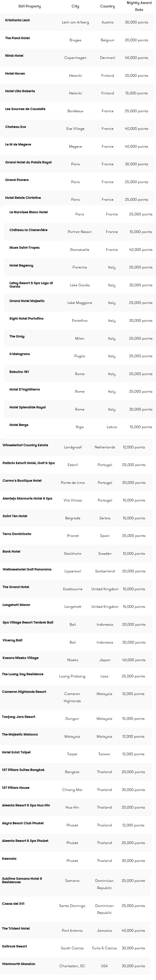This screenshot has width=156, height=980.
Task: Click Viceroy Bali property name
Action: click(x=13, y=640)
